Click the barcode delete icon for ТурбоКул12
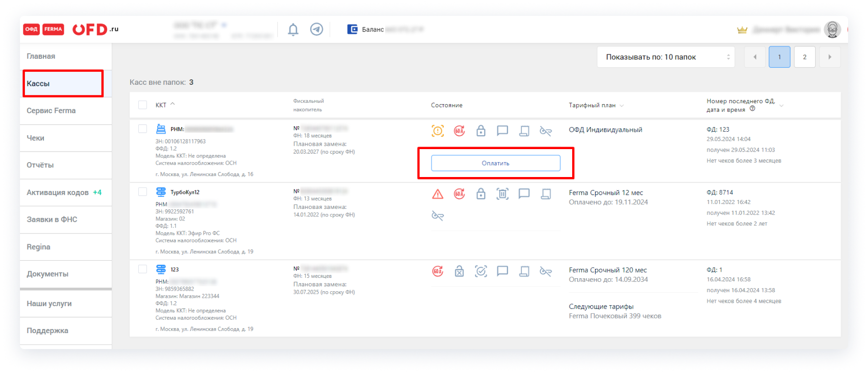 tap(502, 193)
